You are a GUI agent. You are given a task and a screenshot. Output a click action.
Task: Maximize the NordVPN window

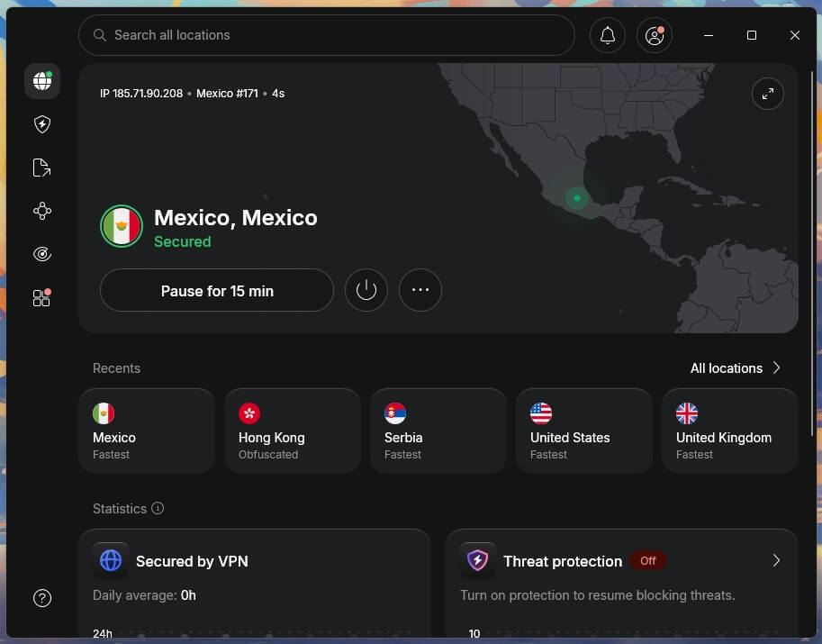(x=751, y=35)
